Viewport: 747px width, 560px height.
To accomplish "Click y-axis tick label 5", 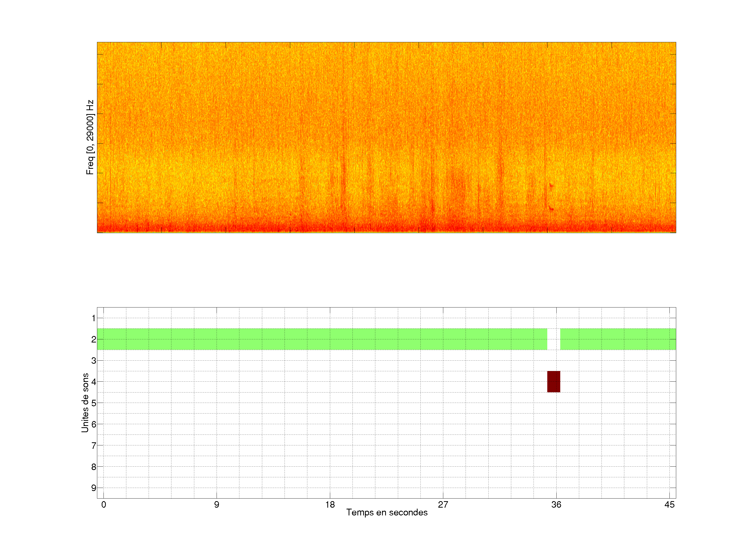I will coord(94,403).
